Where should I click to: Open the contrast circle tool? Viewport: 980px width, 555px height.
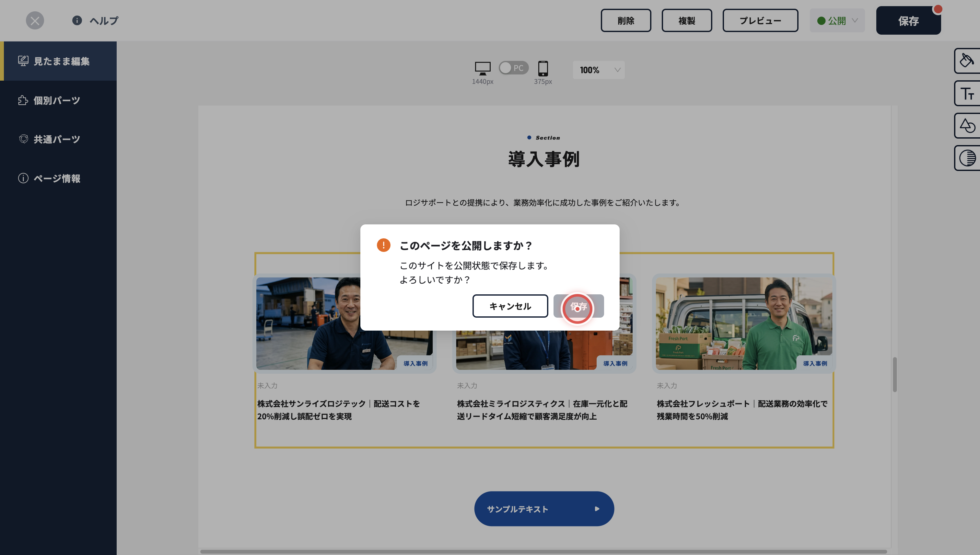[967, 158]
